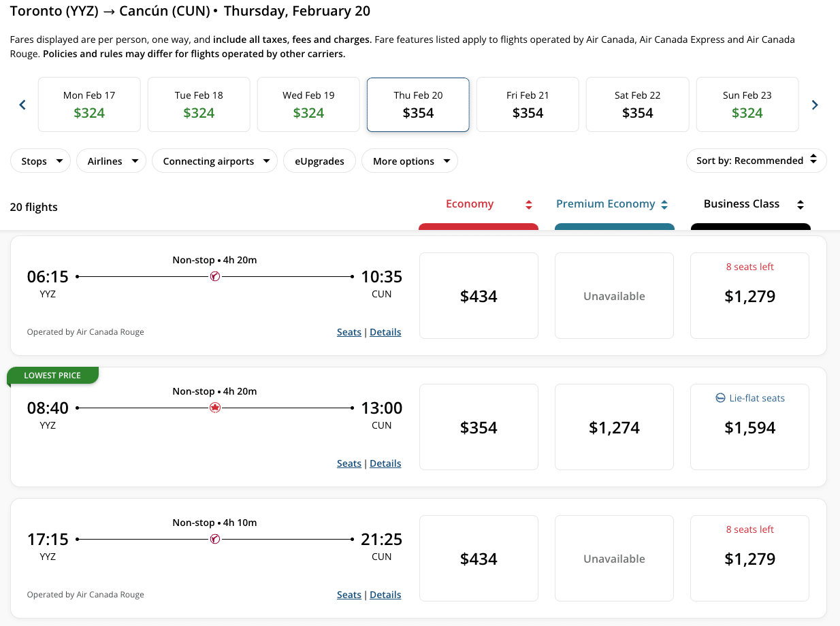The image size is (840, 626).
Task: Select $354 Economy fare for 08:40 flight
Action: 479,427
